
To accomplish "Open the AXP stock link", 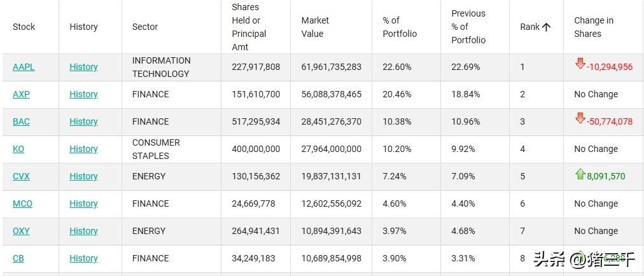I will pyautogui.click(x=21, y=94).
